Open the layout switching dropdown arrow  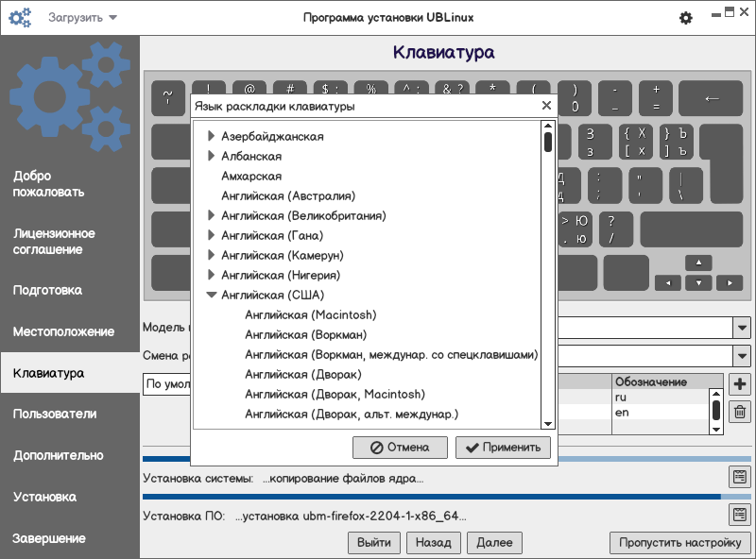[x=742, y=356]
